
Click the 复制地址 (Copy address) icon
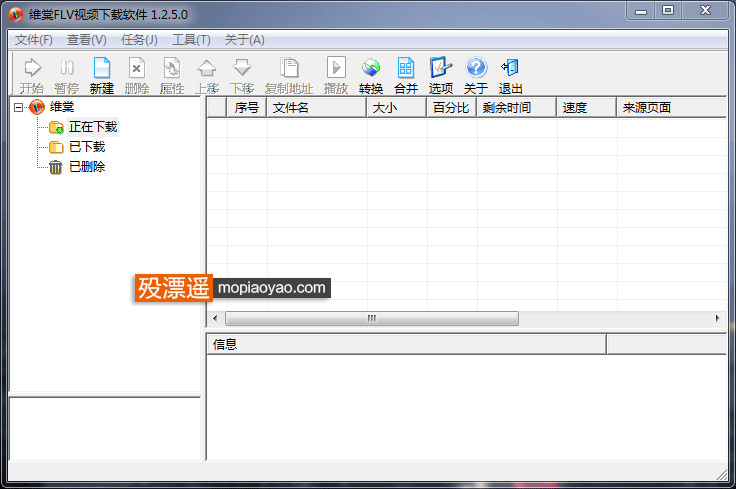pos(289,68)
